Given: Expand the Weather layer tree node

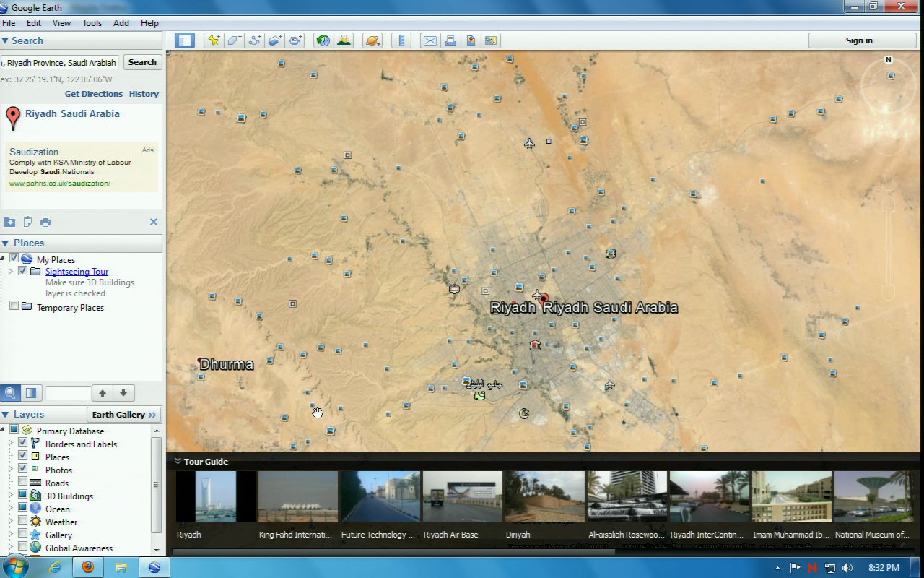Looking at the screenshot, I should click(11, 522).
